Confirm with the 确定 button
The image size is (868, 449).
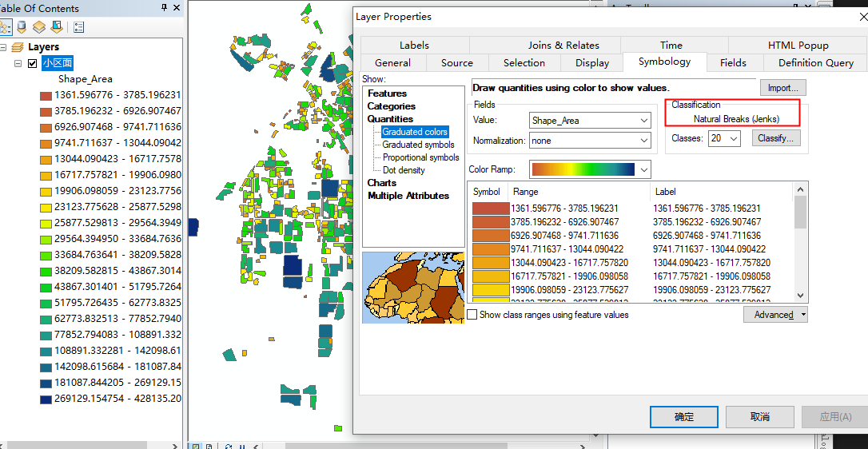(x=684, y=417)
